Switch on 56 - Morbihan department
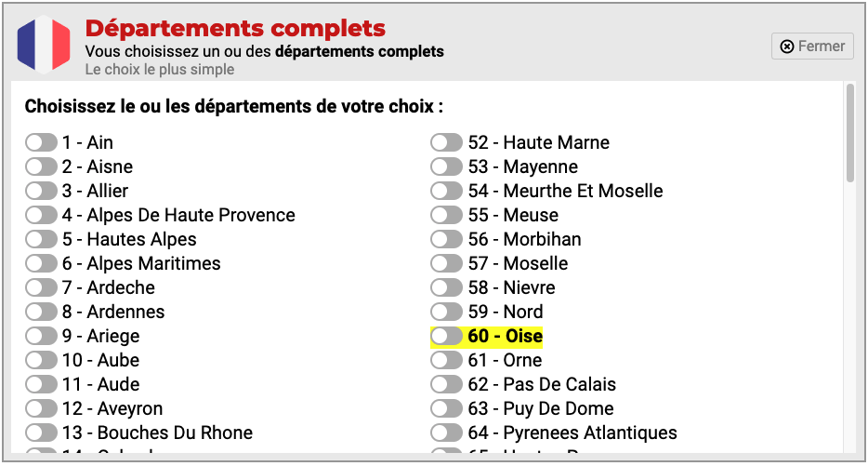 446,239
